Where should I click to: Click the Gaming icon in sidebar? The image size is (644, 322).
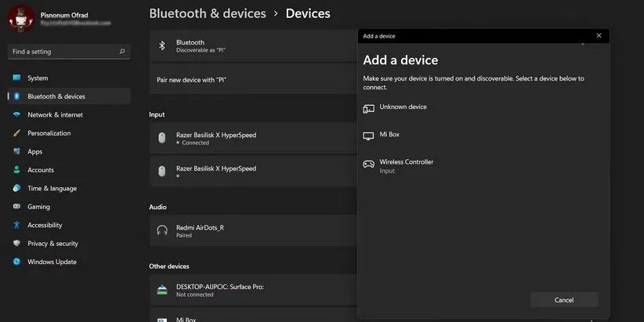16,207
